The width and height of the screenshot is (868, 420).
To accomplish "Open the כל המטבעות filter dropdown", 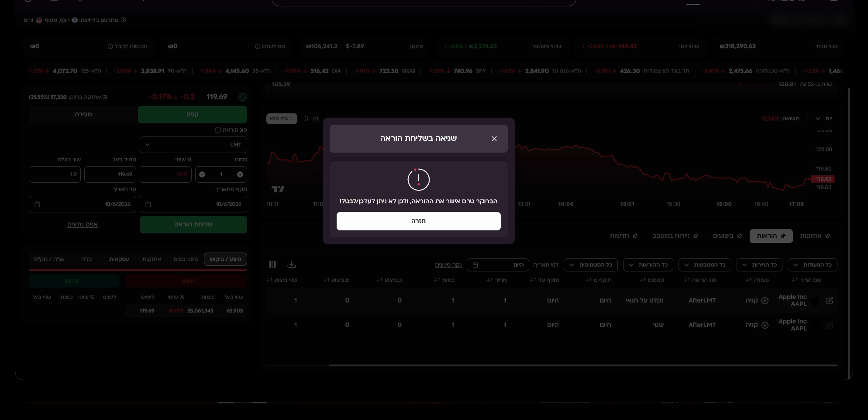I will point(705,265).
